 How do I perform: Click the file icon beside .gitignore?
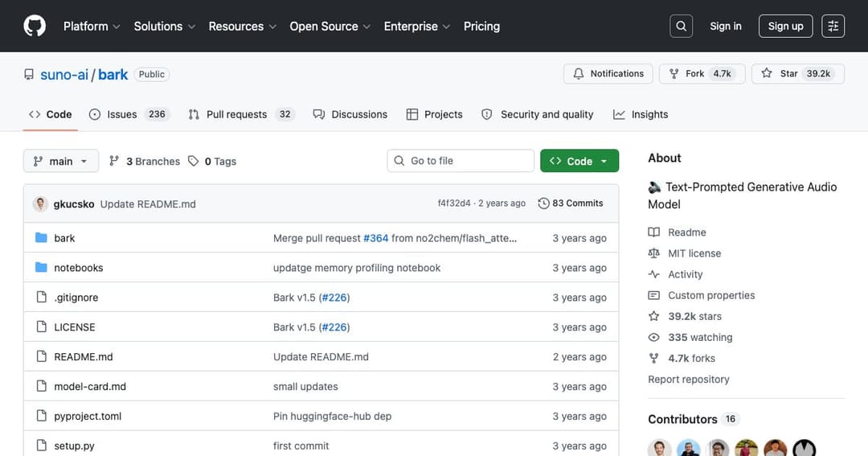[x=42, y=297]
